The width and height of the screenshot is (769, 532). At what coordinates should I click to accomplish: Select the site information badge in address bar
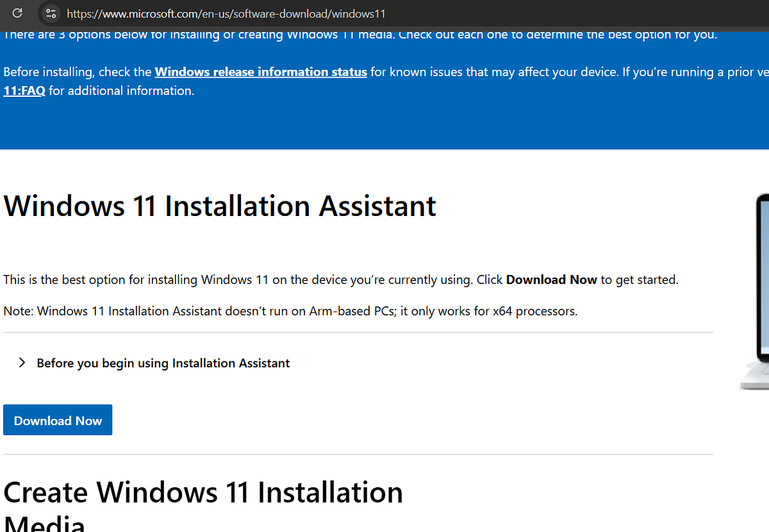click(50, 13)
